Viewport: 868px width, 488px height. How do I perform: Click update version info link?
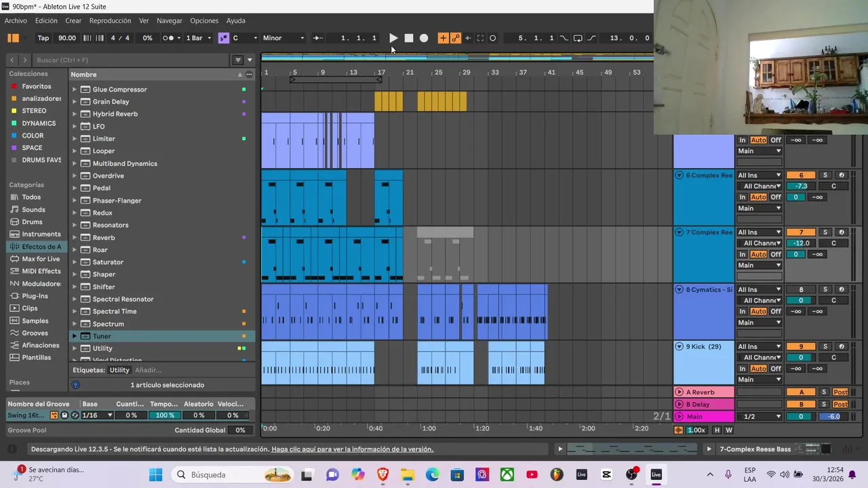(x=352, y=449)
